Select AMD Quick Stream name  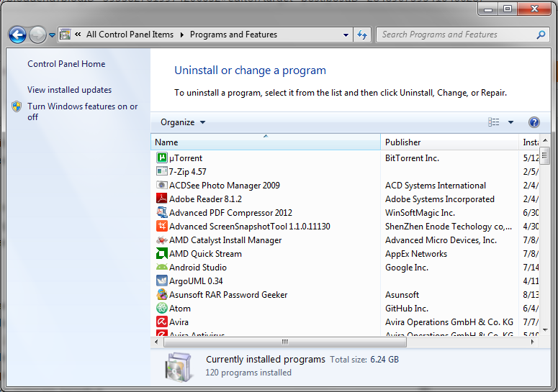pyautogui.click(x=205, y=254)
